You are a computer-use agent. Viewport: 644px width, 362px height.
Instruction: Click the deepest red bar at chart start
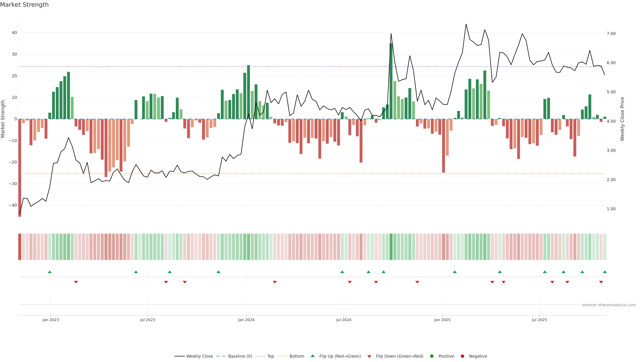20,167
